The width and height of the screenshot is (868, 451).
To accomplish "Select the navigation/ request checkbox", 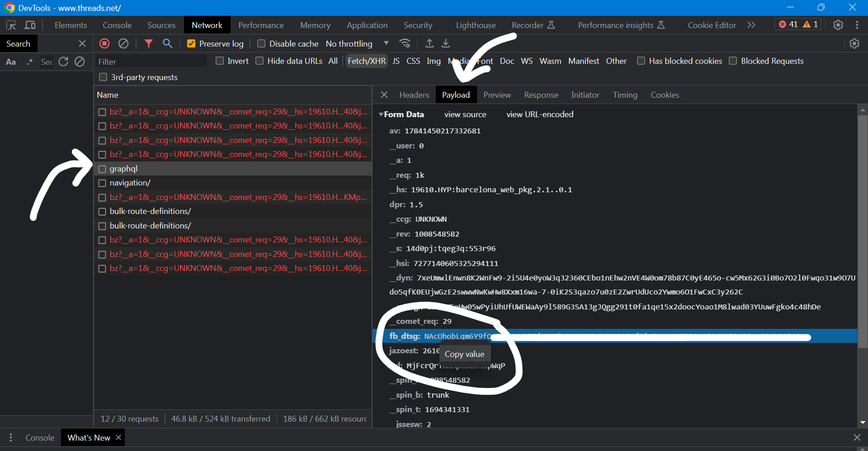I will coord(102,183).
